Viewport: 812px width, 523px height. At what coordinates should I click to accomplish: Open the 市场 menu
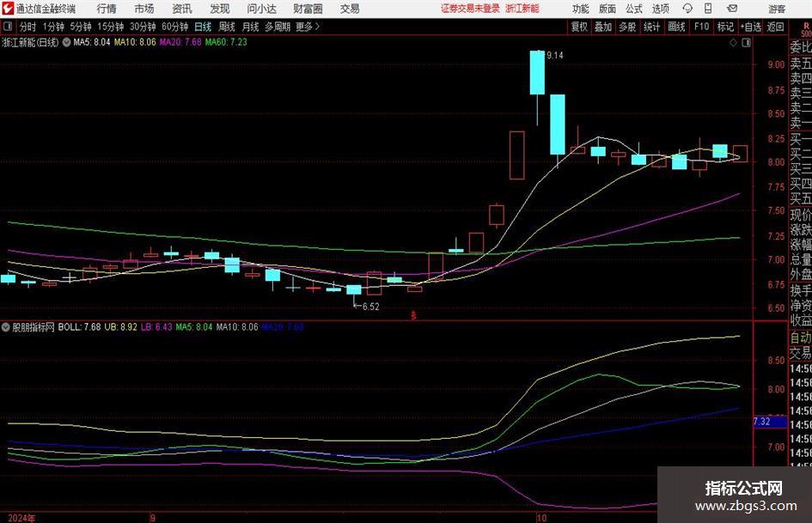pos(144,9)
